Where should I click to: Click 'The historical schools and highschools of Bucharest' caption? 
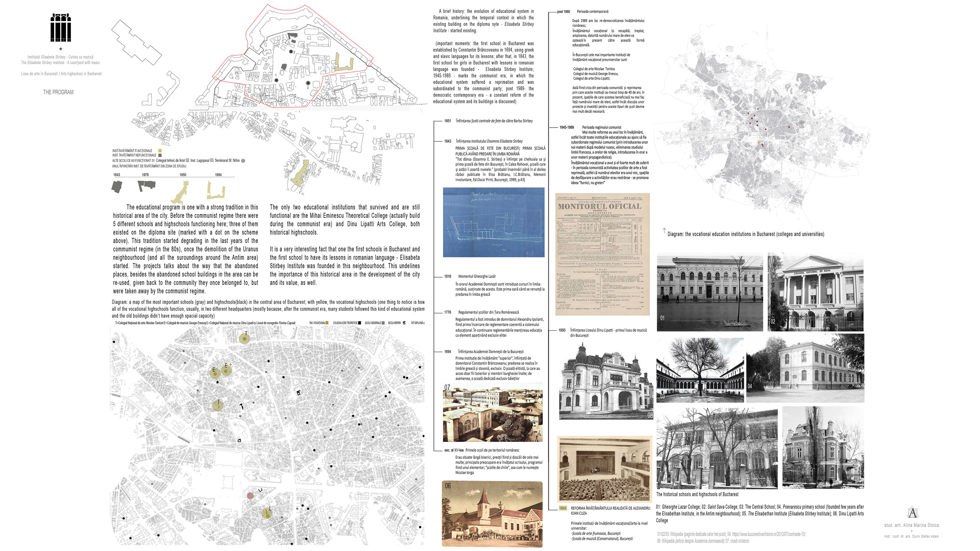tap(697, 494)
